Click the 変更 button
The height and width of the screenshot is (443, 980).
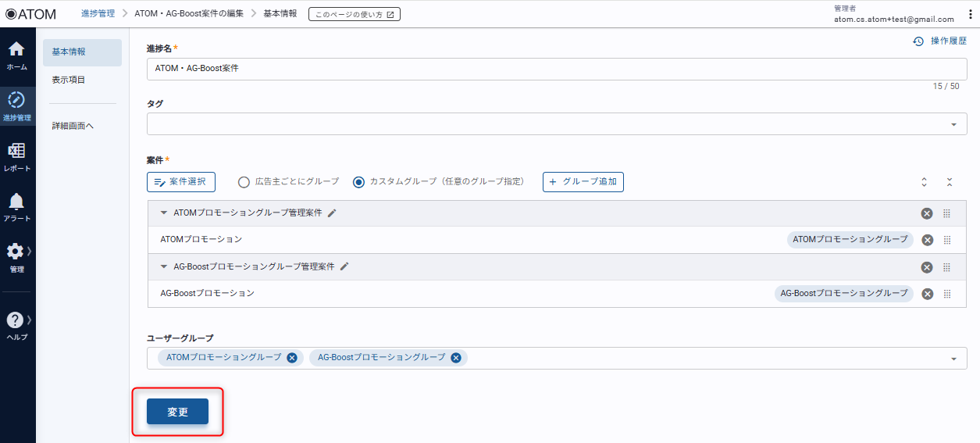tap(177, 412)
